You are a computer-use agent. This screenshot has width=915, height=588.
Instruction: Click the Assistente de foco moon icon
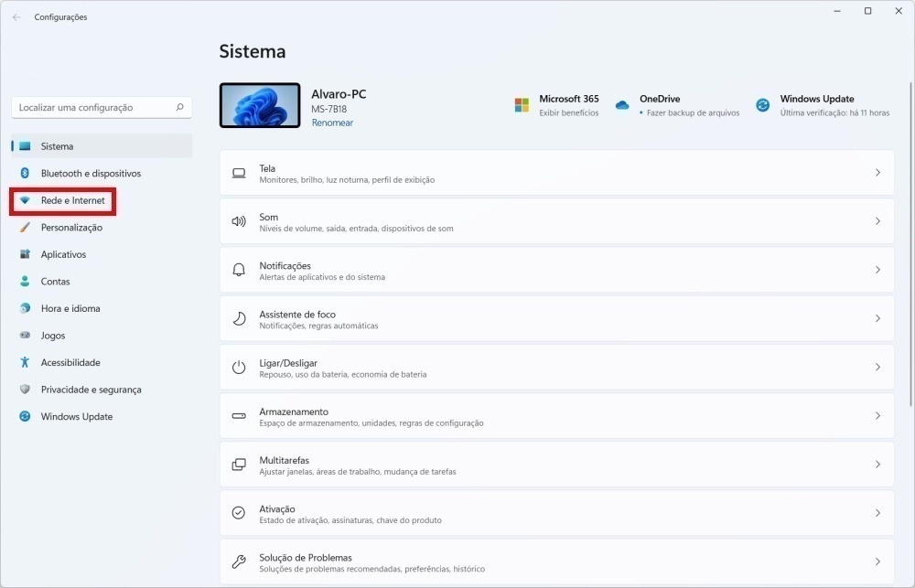239,318
